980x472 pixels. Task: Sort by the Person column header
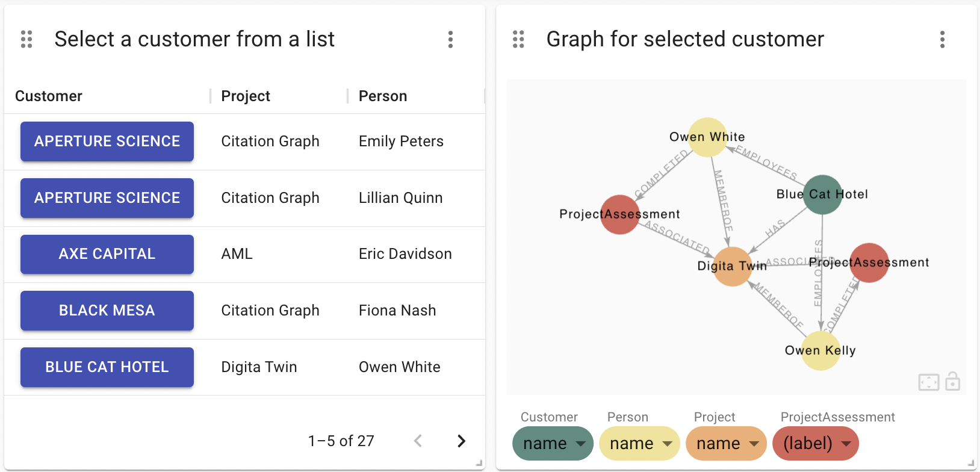(383, 96)
